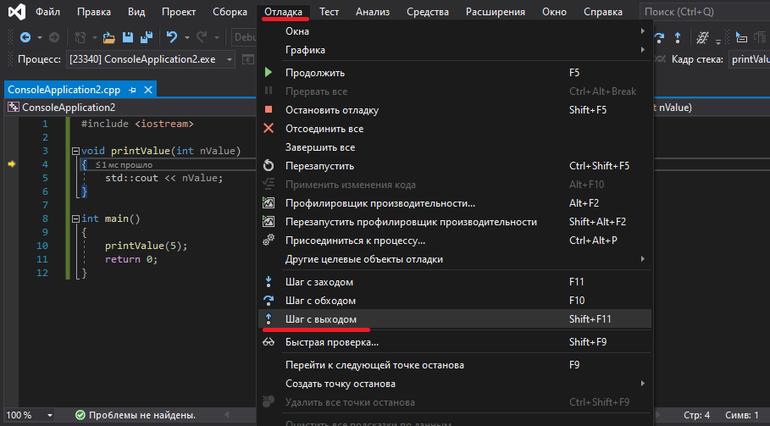Image resolution: width=770 pixels, height=426 pixels.
Task: Click the Undo arrow icon
Action: 172,37
